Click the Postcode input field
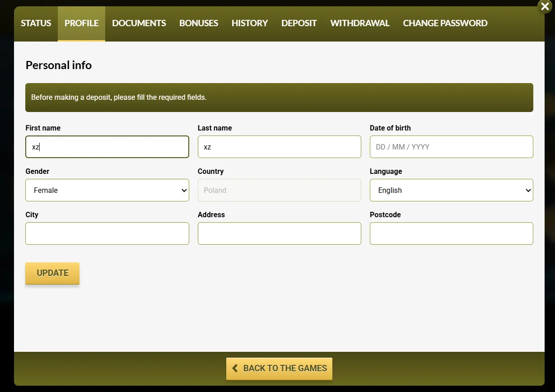555x392 pixels. click(x=452, y=233)
